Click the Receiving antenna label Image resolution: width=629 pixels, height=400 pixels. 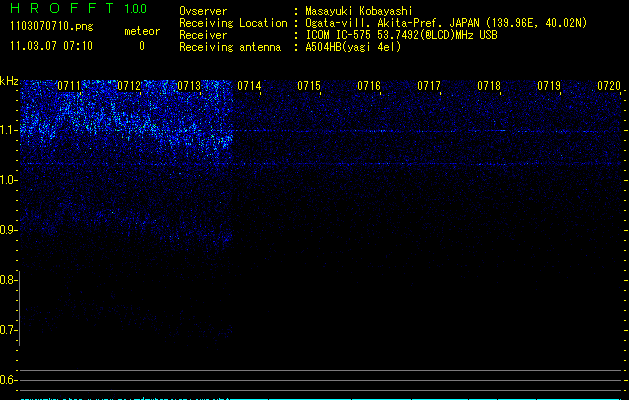point(230,47)
